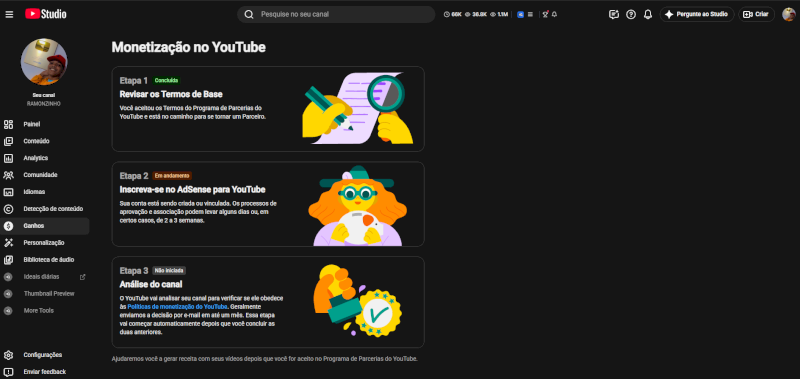Open Conteúdo in the sidebar
This screenshot has width=800, height=379.
(45, 141)
